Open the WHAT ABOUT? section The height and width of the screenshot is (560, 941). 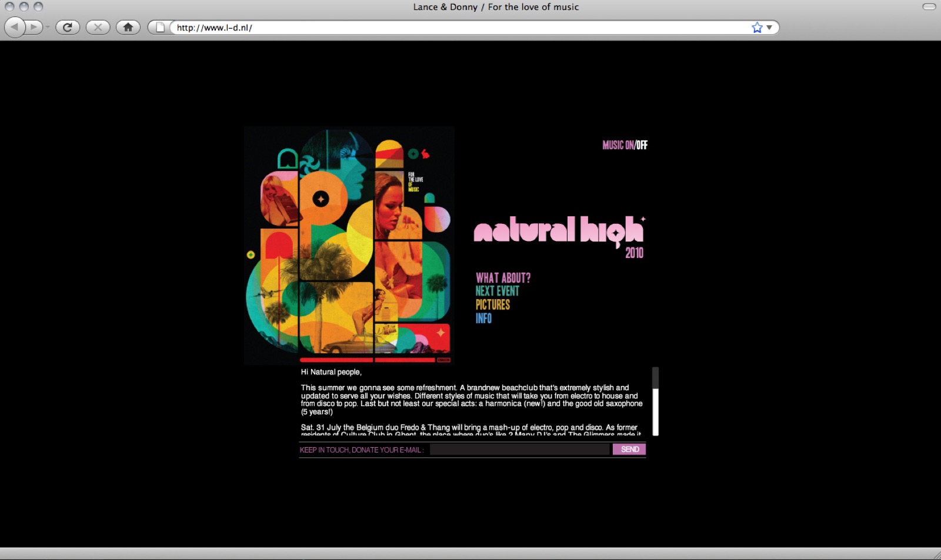coord(503,278)
